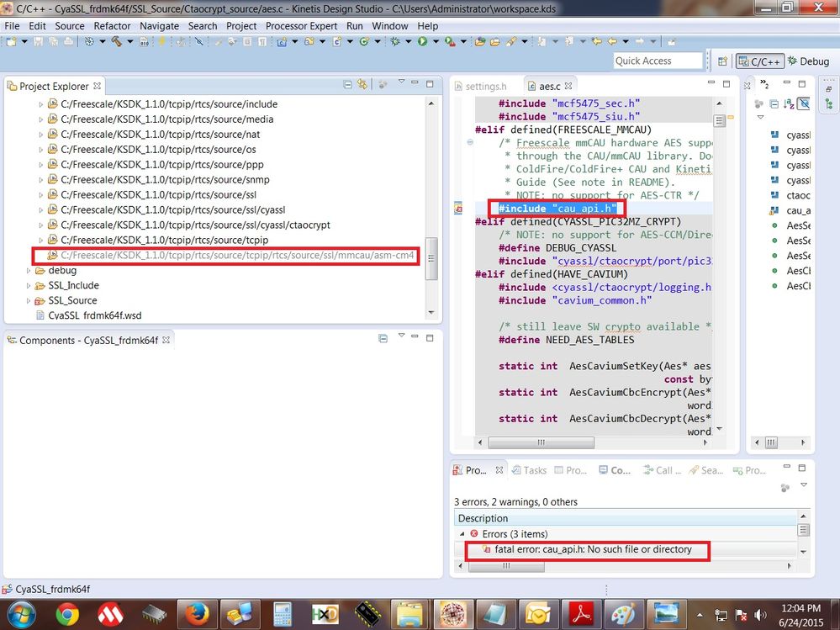Open the Processor Expert menu
Image resolution: width=840 pixels, height=630 pixels.
301,26
